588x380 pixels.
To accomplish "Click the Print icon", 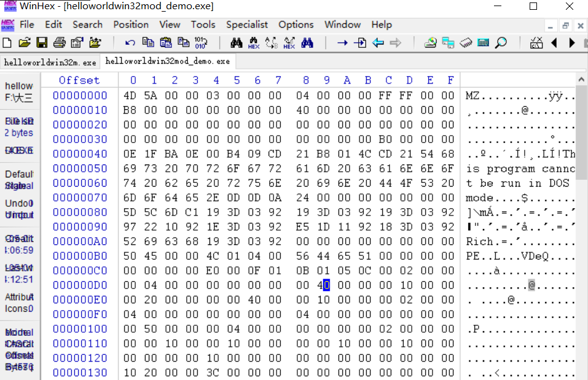I will click(x=59, y=43).
